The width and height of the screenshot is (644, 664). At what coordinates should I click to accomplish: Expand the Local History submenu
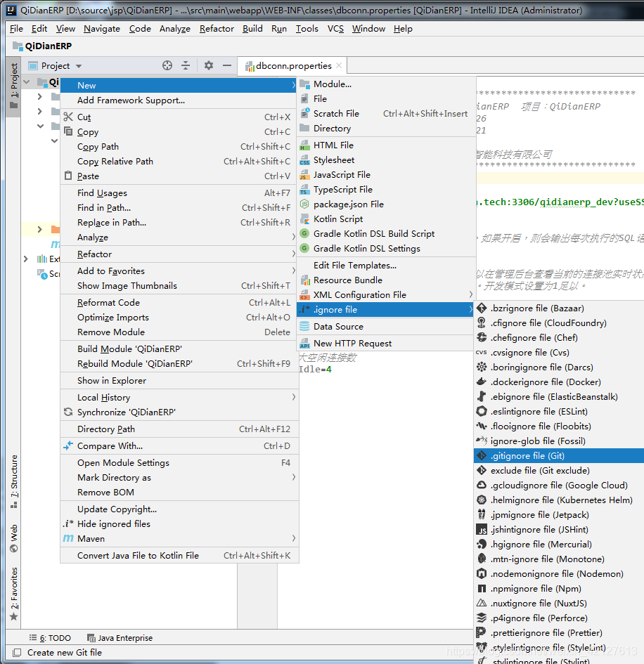point(179,397)
